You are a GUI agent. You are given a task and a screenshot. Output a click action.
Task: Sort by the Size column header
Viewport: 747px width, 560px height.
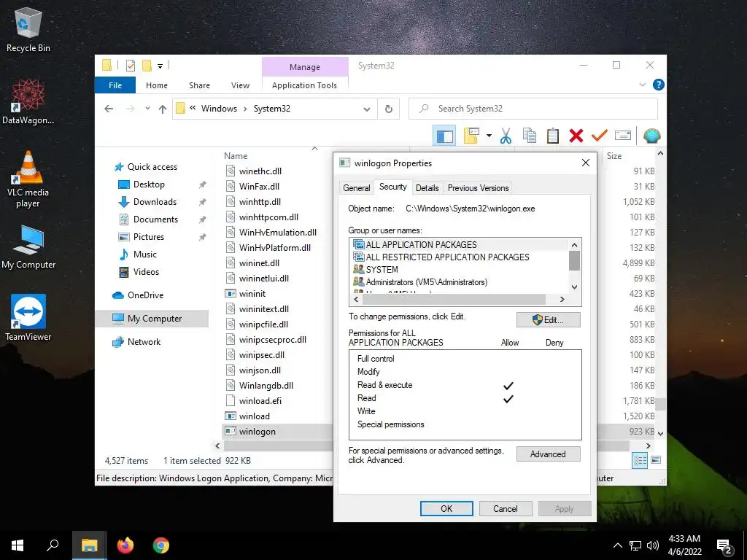614,156
